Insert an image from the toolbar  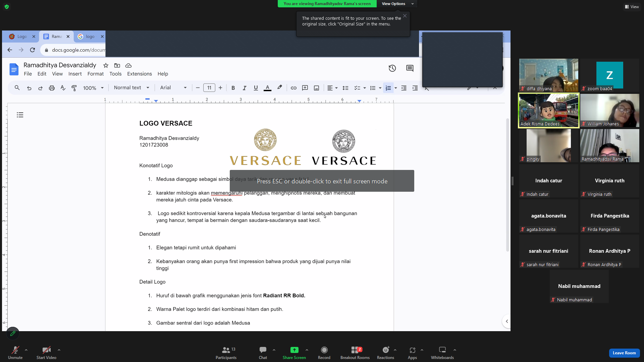(316, 88)
